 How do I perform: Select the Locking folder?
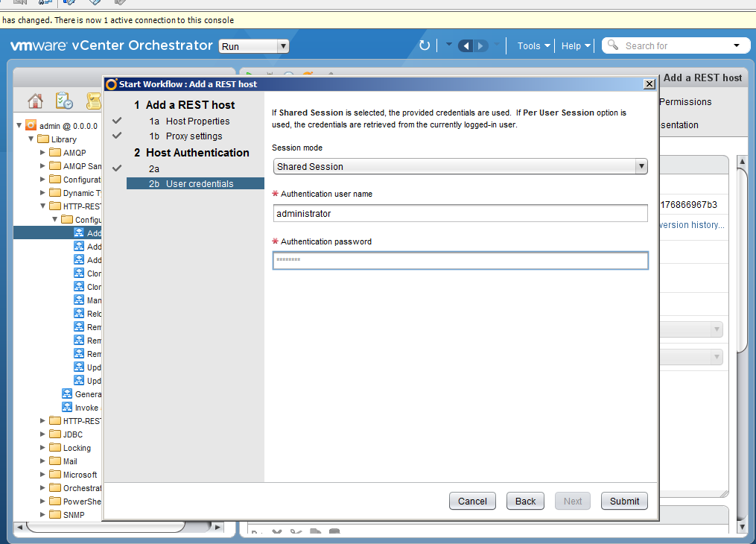click(x=70, y=448)
